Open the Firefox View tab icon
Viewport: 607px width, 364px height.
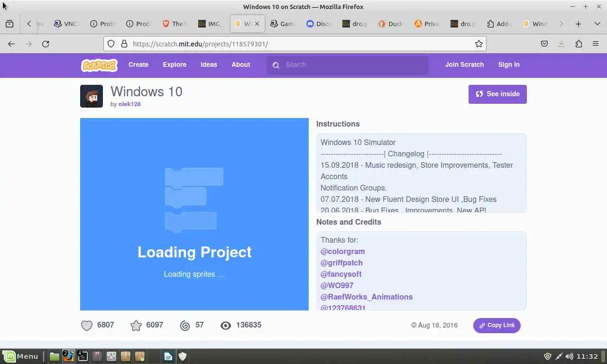pyautogui.click(x=9, y=24)
